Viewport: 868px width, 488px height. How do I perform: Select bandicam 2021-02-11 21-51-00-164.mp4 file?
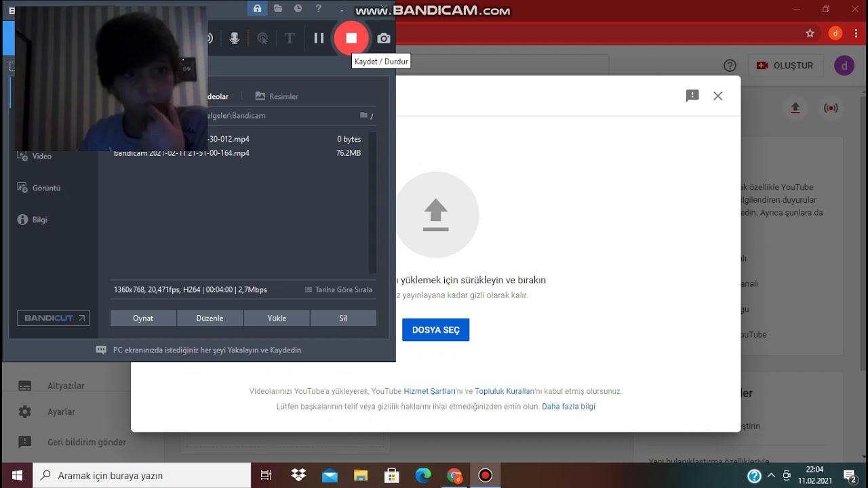point(237,153)
